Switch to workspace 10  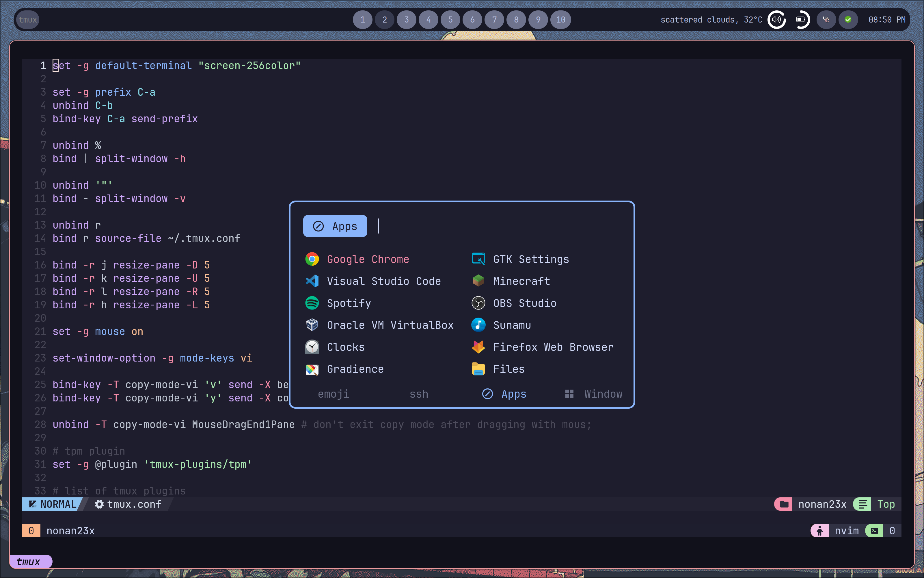560,19
